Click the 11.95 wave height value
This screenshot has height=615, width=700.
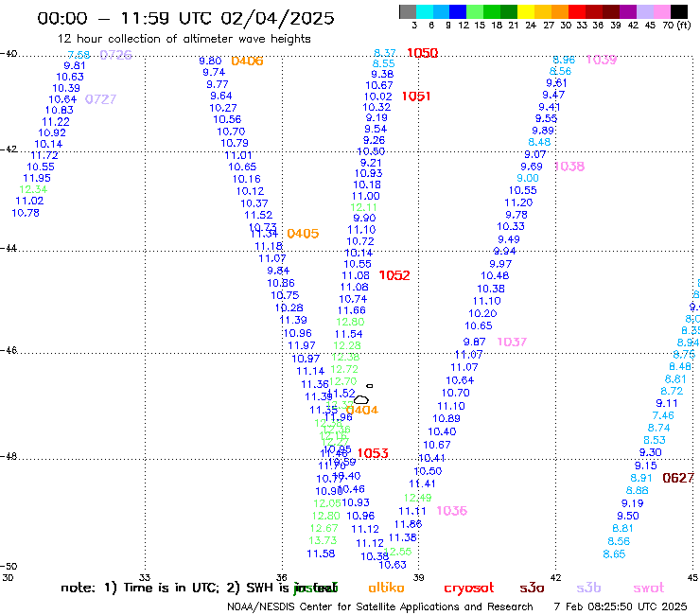click(37, 178)
